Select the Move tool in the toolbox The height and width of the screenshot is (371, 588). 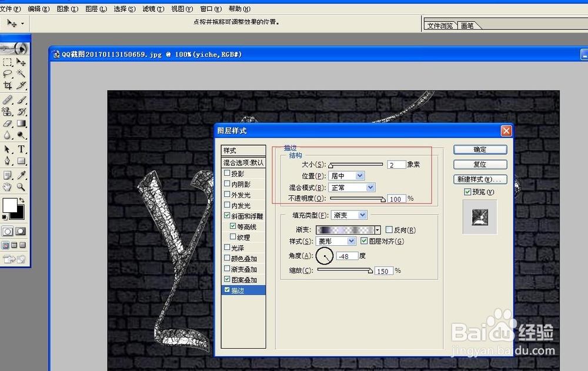point(21,62)
